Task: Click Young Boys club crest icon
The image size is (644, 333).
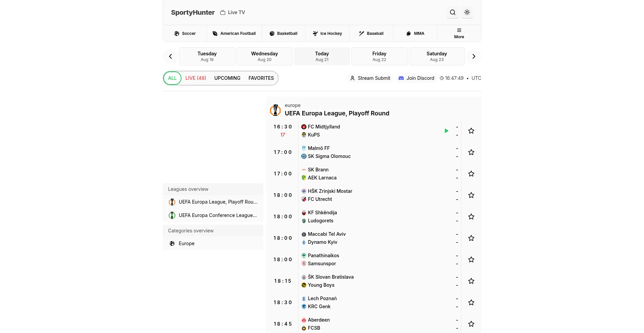Action: point(304,285)
